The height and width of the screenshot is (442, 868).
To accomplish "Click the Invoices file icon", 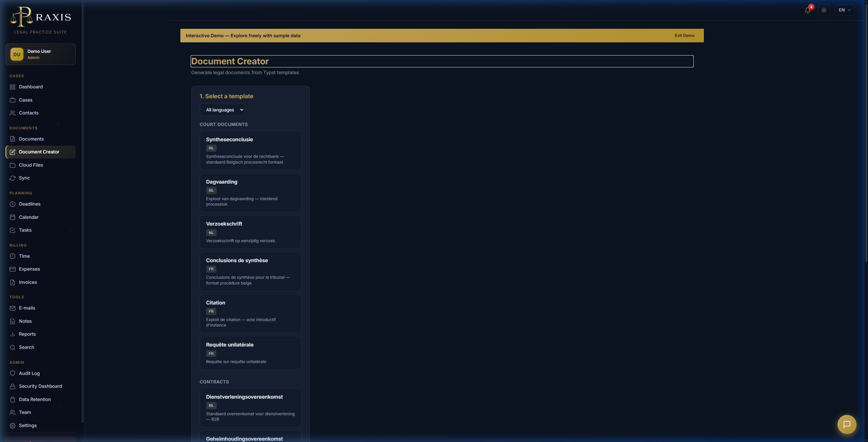I will (13, 282).
